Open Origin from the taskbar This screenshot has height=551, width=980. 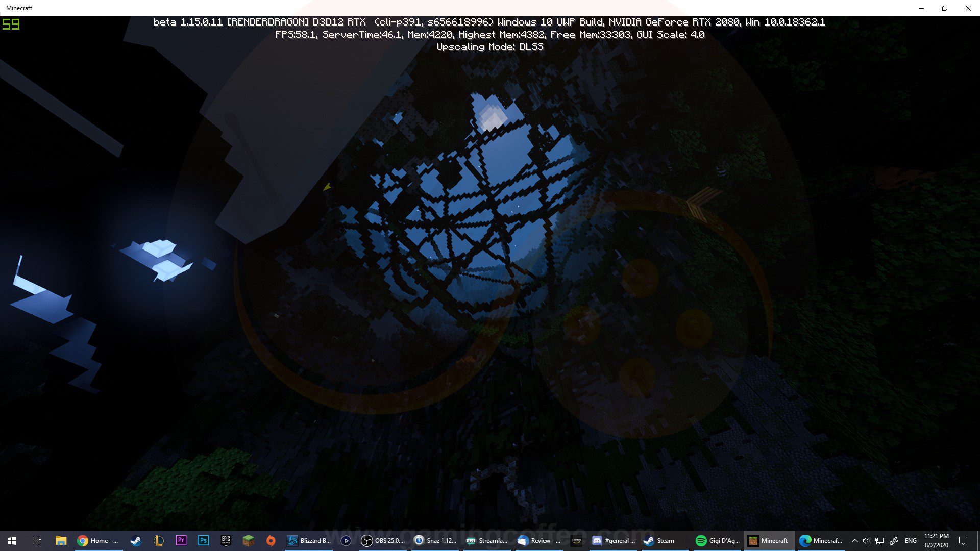[271, 540]
